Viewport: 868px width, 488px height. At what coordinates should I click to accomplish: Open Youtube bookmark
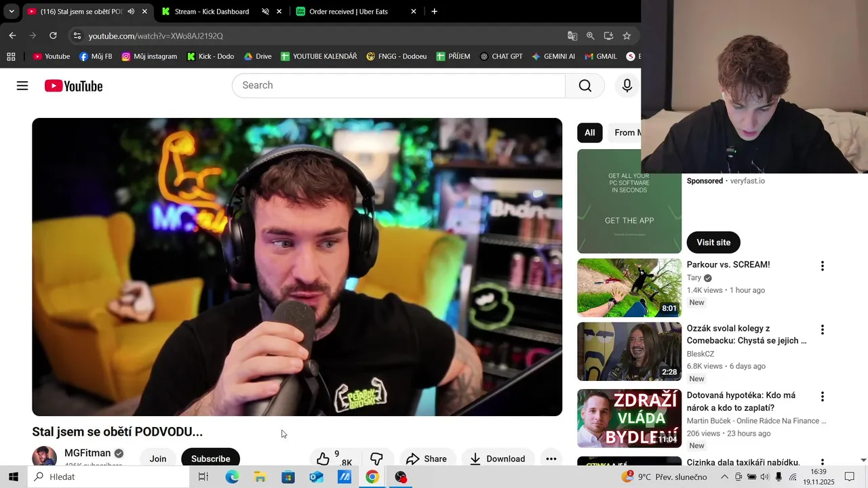(52, 56)
